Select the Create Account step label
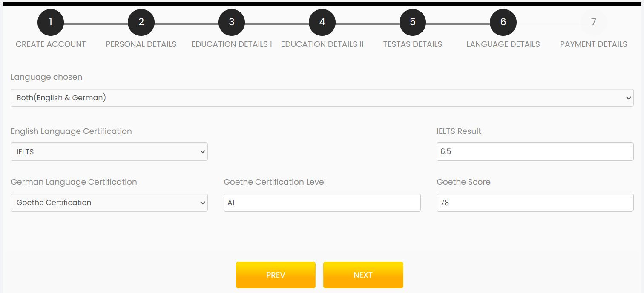644x293 pixels. tap(50, 44)
